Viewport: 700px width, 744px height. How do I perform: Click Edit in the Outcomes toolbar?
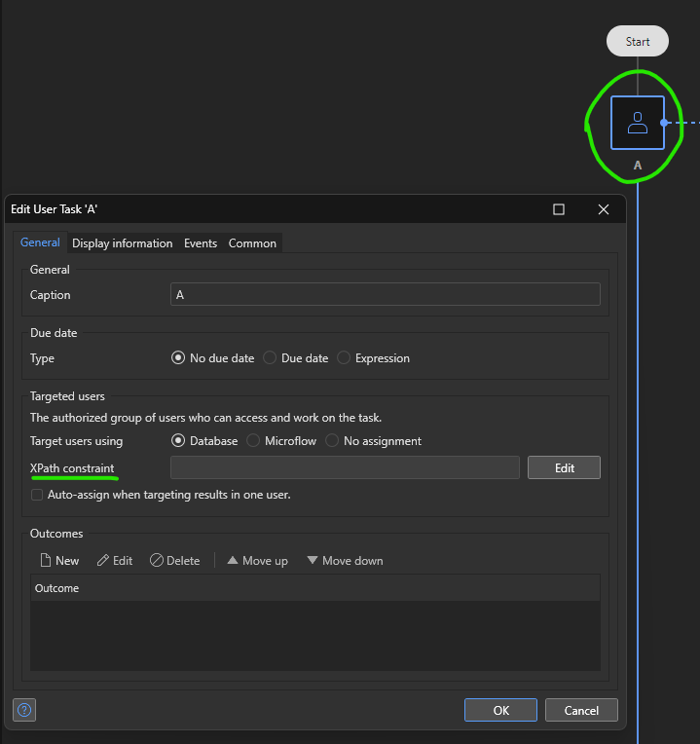115,560
